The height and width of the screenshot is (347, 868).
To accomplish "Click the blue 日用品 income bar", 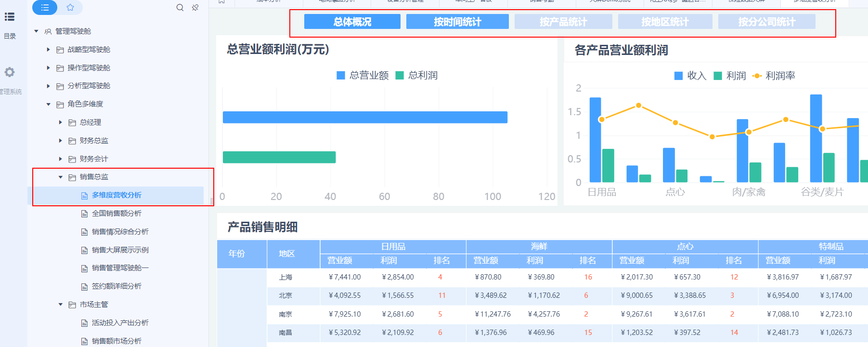I will (596, 140).
